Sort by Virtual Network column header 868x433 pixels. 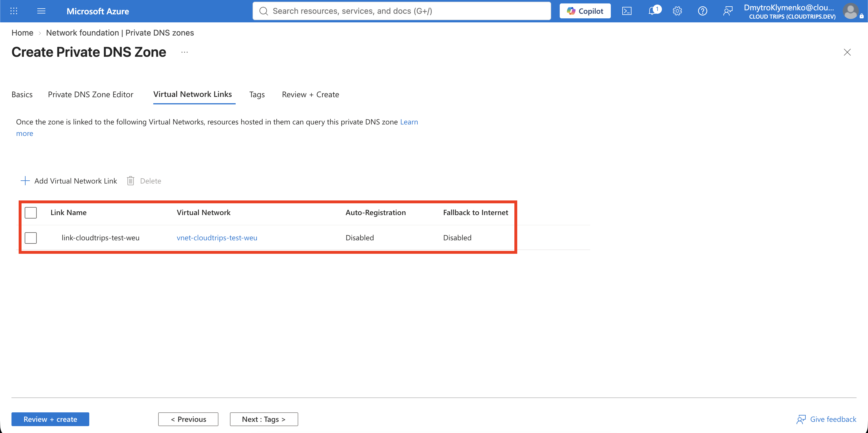204,212
